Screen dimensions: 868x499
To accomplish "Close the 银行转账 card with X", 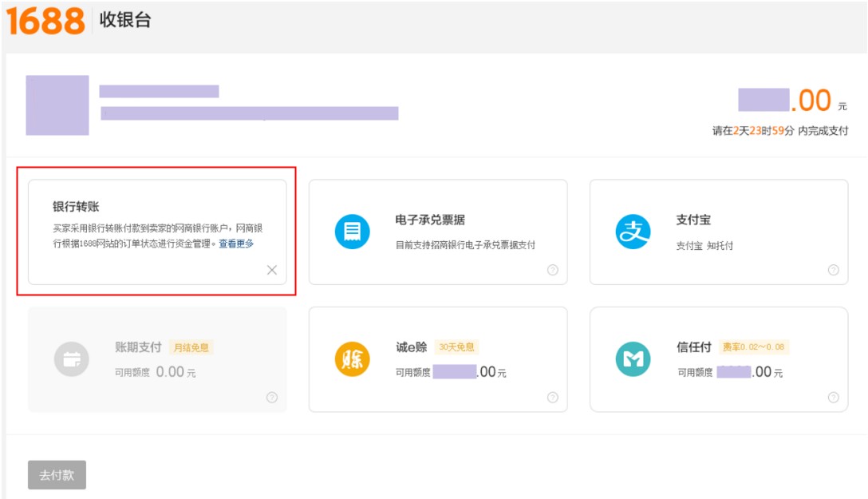I will [x=272, y=270].
